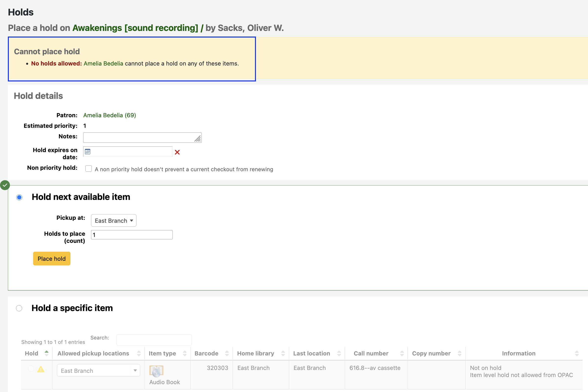Click the Holds to place count field
The width and height of the screenshot is (588, 392).
point(132,235)
